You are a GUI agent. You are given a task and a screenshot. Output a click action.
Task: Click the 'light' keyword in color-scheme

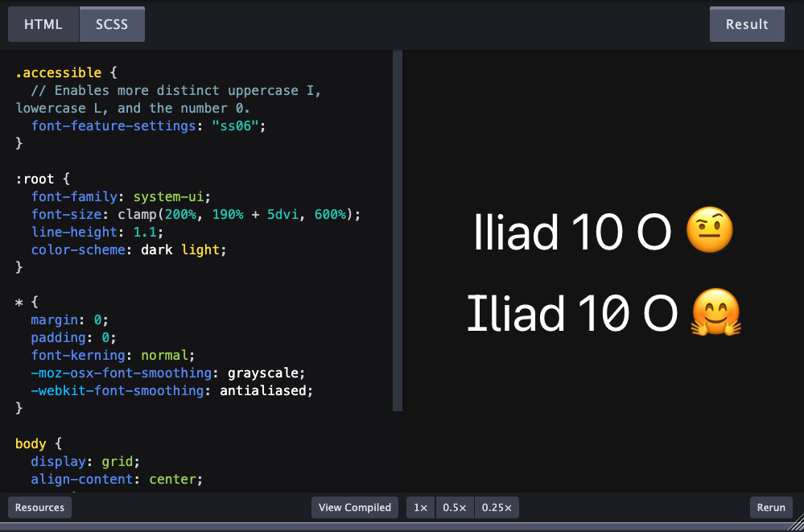pos(200,250)
